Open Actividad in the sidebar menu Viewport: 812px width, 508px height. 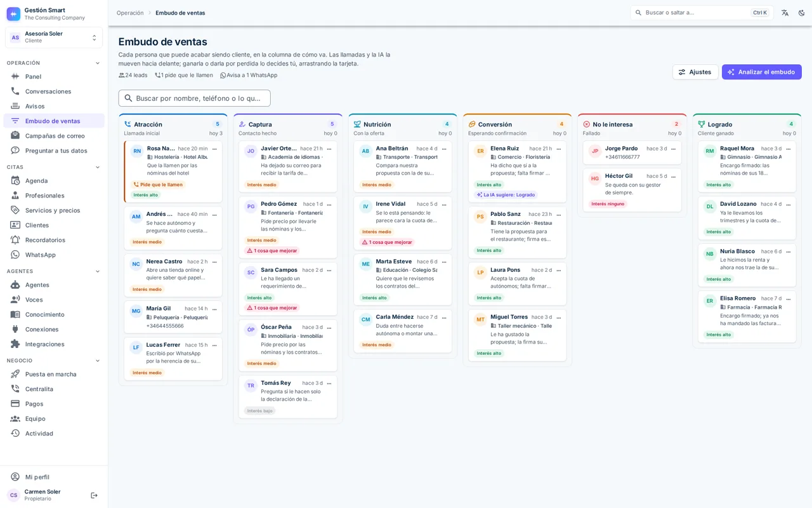[x=54, y=433]
